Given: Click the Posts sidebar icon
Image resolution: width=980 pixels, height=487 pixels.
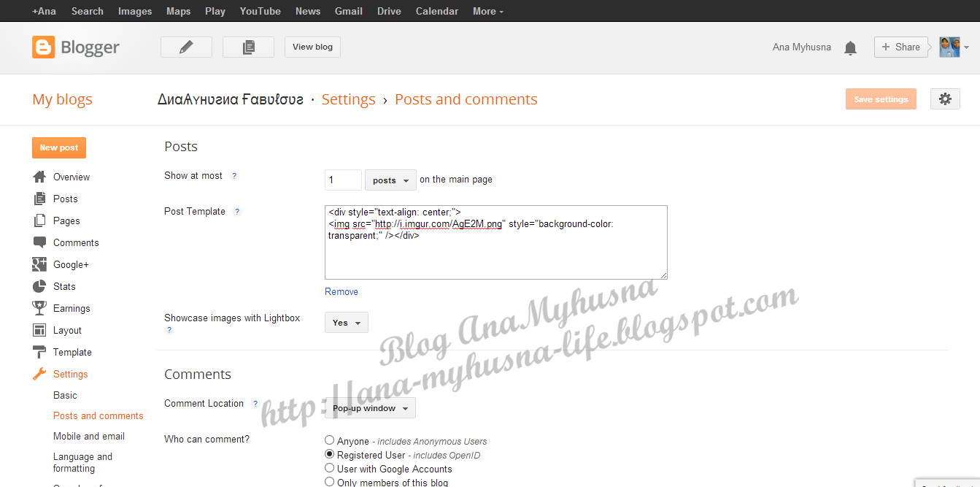Looking at the screenshot, I should point(39,199).
